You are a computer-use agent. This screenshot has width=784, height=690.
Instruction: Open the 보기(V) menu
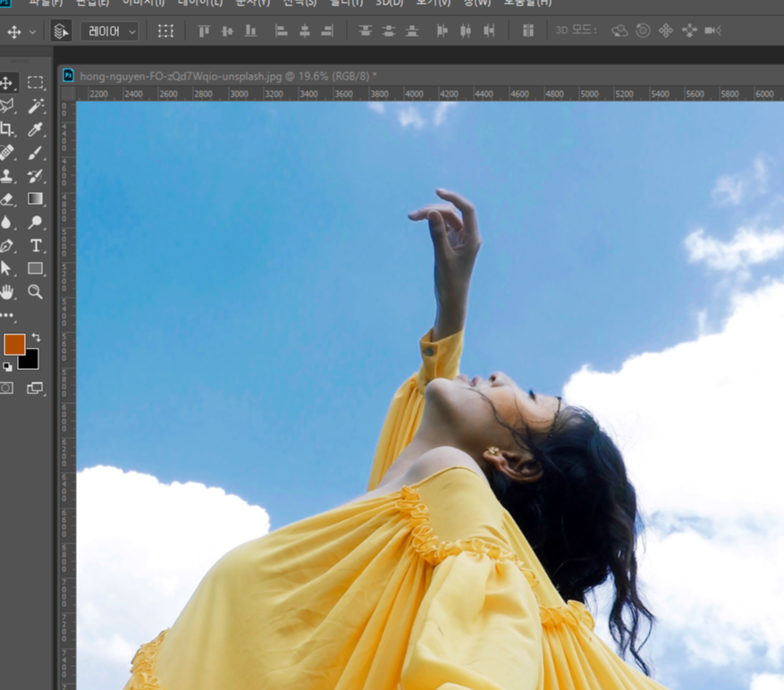[433, 3]
